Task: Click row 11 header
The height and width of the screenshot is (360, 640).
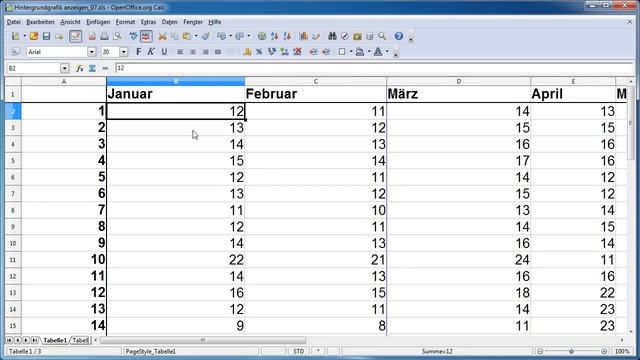Action: [13, 260]
